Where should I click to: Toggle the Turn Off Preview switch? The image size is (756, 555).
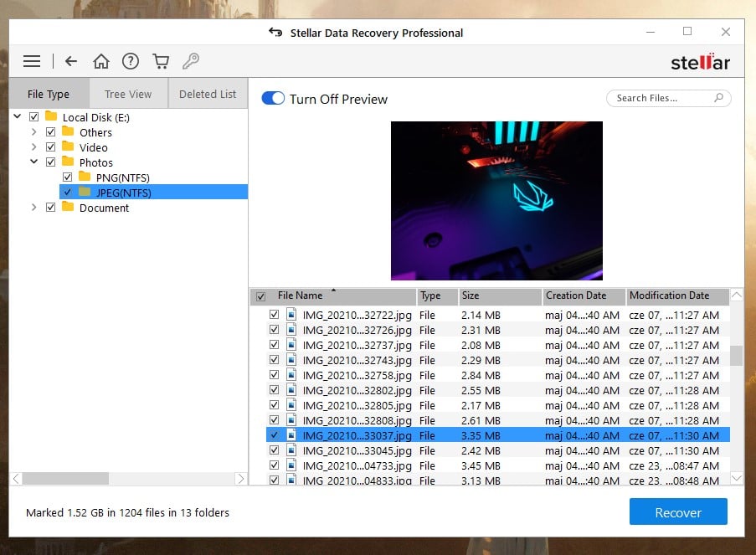[x=273, y=99]
